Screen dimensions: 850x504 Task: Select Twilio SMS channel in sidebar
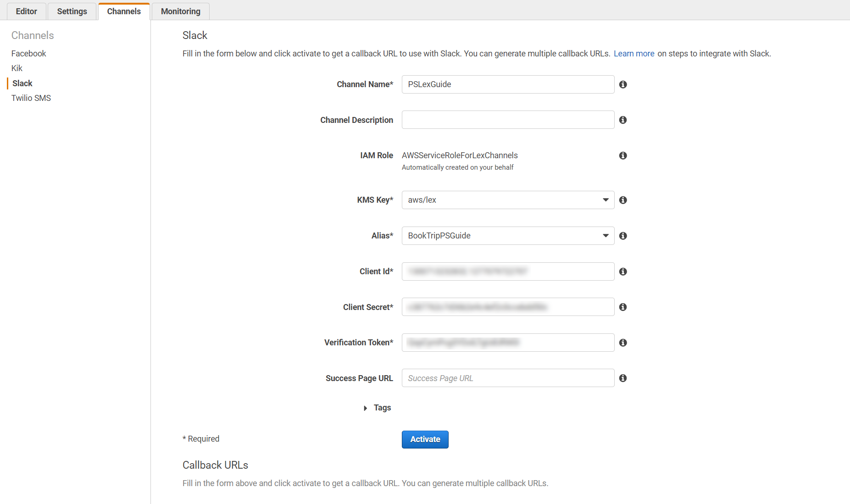[31, 98]
